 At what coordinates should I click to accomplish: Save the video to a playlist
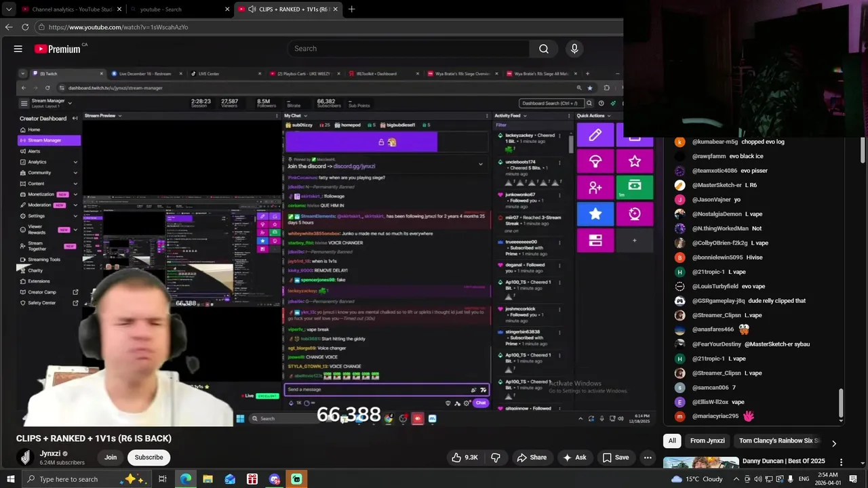(616, 457)
